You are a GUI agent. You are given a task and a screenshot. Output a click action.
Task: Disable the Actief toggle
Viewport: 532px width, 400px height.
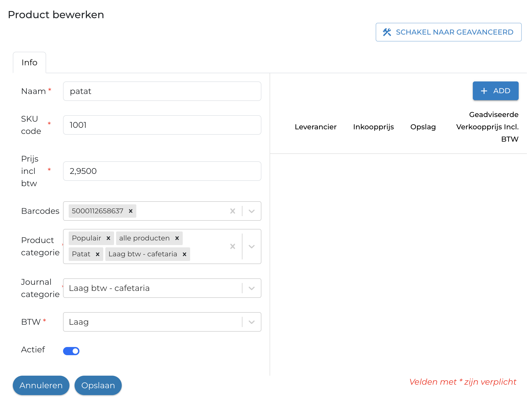click(x=71, y=351)
